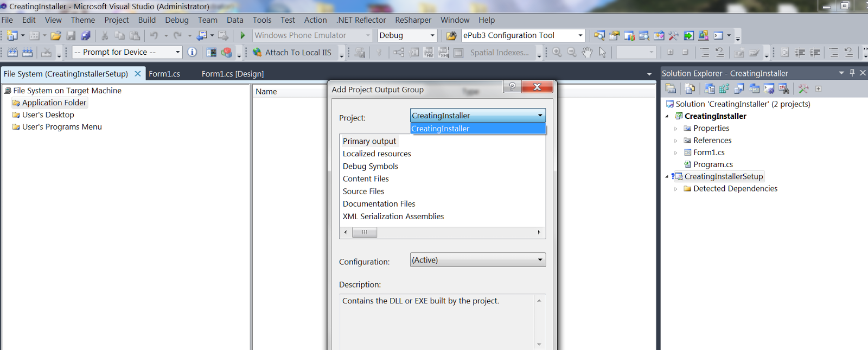
Task: Open Properties icon in Solution Explorer toolbar
Action: point(671,89)
